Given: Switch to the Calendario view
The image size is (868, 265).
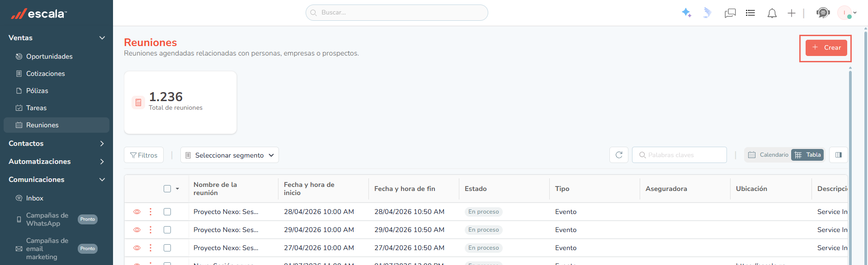Looking at the screenshot, I should coord(768,155).
